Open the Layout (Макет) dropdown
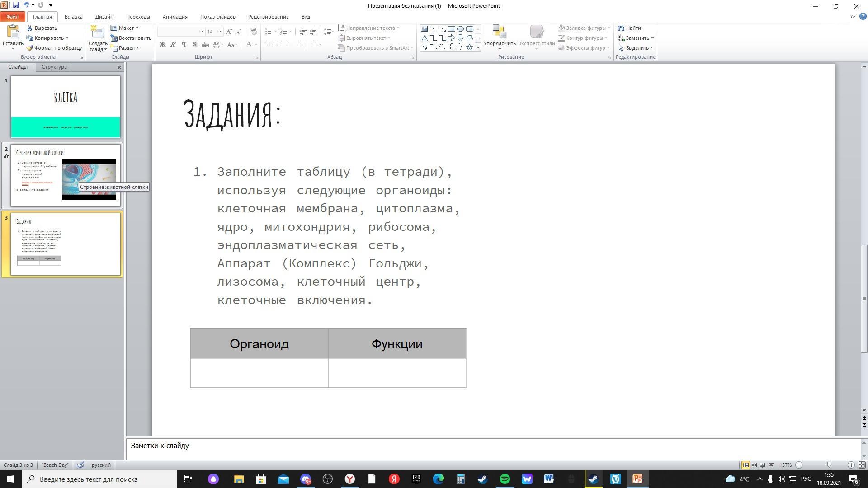The image size is (868, 488). (x=124, y=28)
